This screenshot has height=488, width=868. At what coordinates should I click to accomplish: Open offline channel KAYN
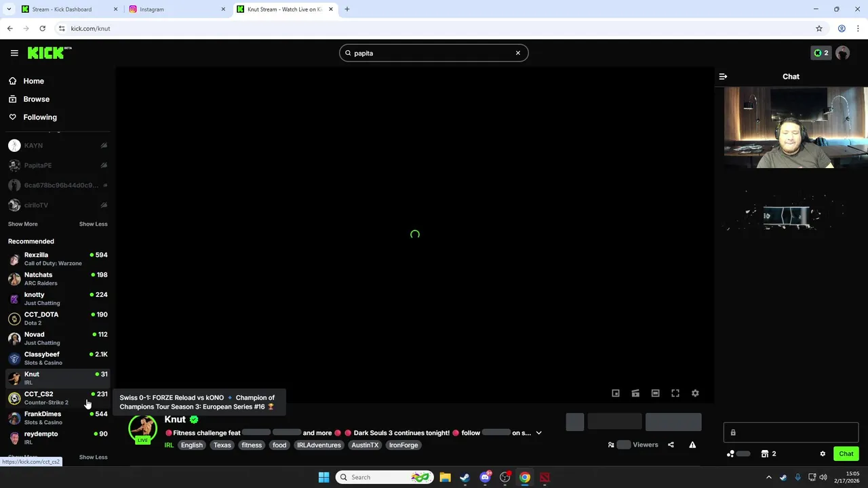pyautogui.click(x=58, y=146)
